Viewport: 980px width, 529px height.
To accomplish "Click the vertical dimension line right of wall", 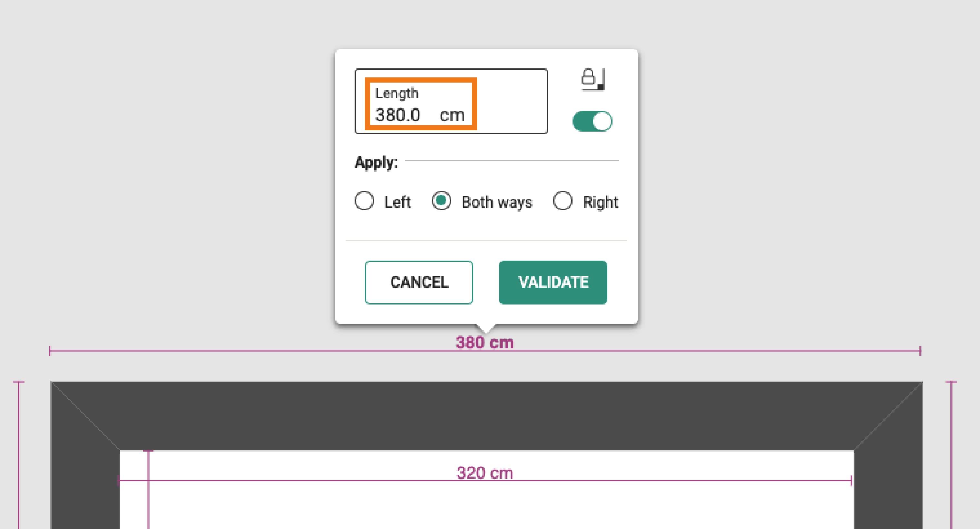I will click(951, 455).
